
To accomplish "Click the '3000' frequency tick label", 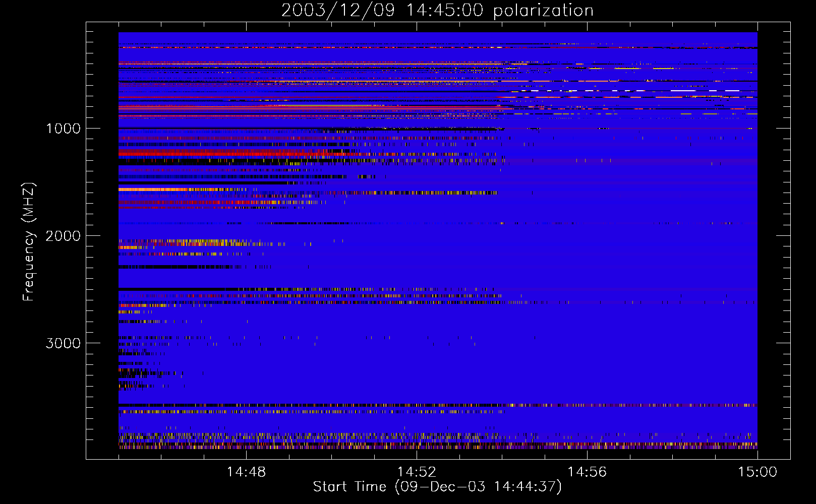I will click(63, 343).
